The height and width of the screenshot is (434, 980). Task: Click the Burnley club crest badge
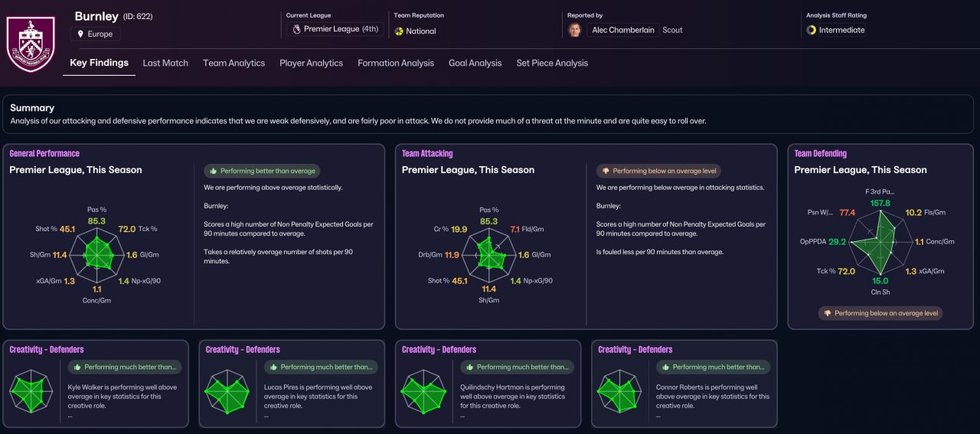[x=31, y=45]
